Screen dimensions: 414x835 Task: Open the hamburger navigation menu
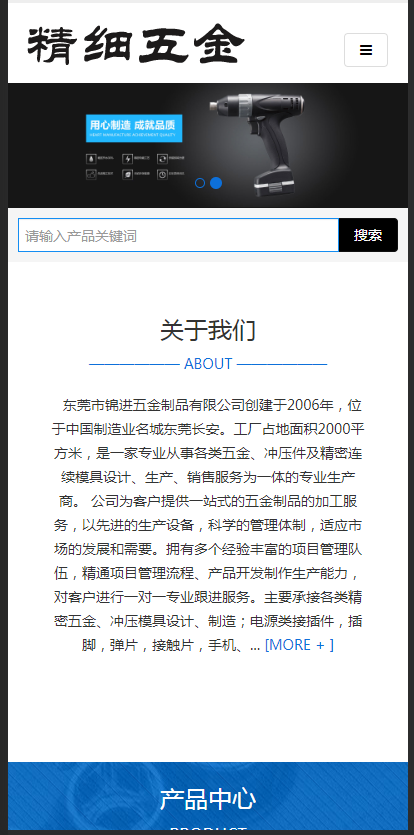tap(366, 50)
